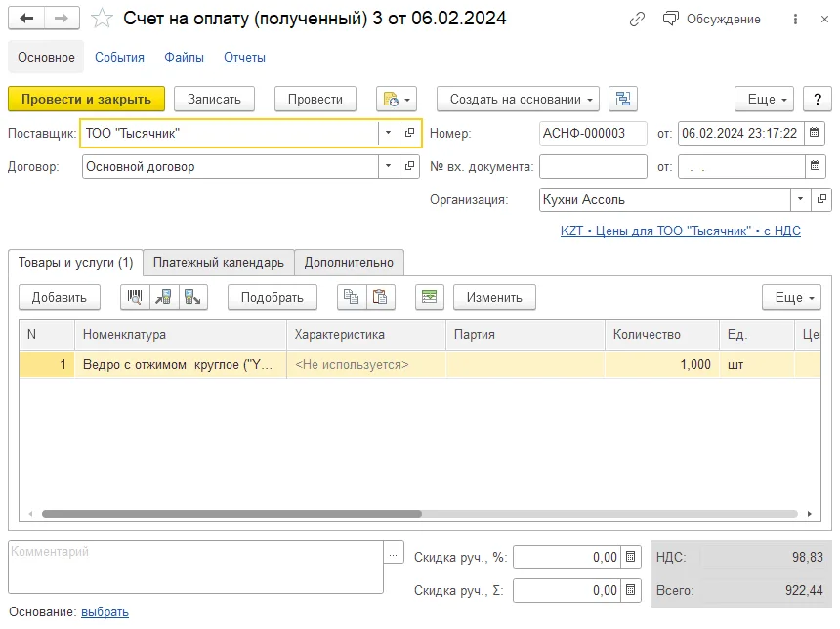The image size is (840, 629).
Task: Open calculator for Скидка руч., Σ field
Action: (x=631, y=591)
